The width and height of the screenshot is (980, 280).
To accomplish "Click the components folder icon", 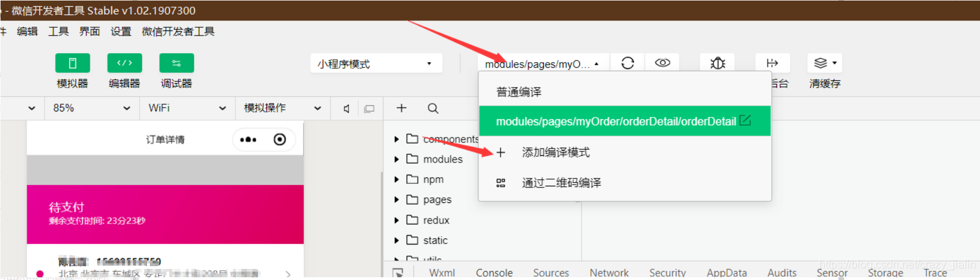I will point(412,139).
